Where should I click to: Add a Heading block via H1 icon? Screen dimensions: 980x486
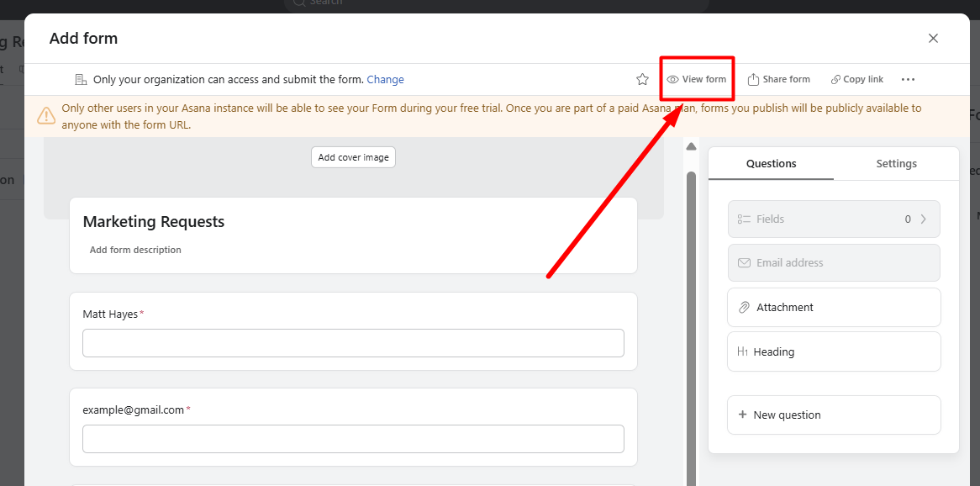744,351
